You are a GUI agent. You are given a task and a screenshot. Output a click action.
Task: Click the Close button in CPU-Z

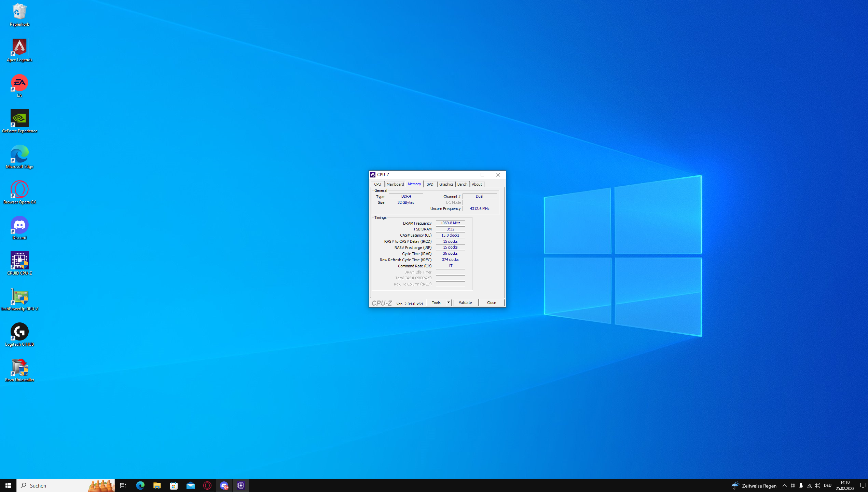[491, 303]
